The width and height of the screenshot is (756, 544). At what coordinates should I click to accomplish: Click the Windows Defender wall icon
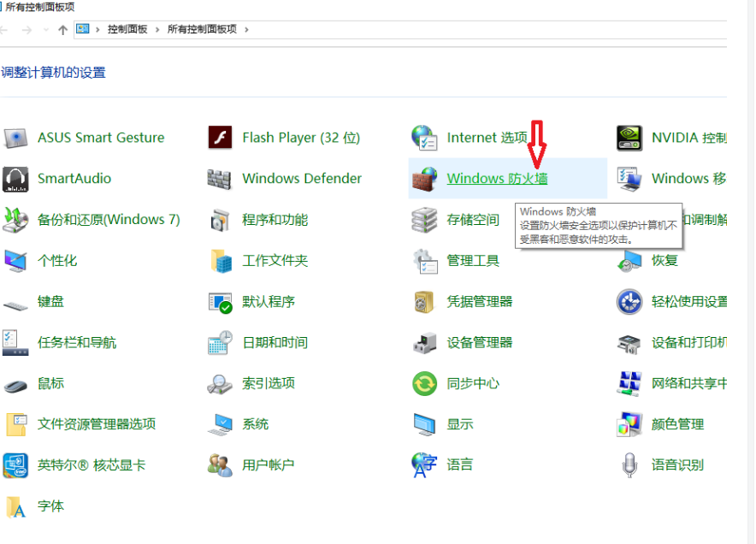point(220,179)
